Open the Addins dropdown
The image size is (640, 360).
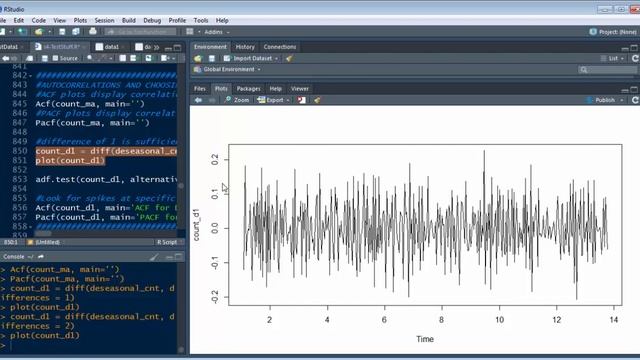coord(217,32)
